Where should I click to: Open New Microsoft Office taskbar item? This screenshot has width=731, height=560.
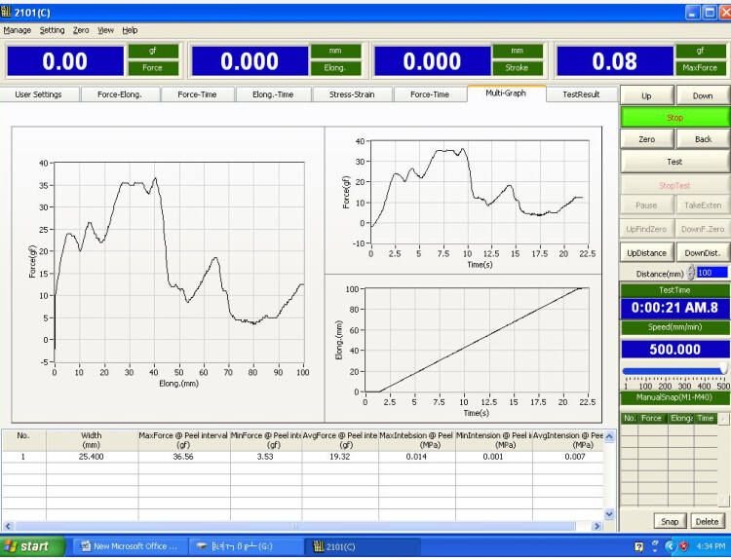coord(128,546)
